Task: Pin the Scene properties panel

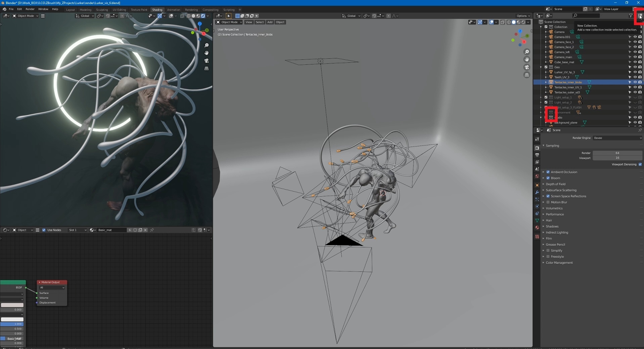Action: pyautogui.click(x=640, y=130)
